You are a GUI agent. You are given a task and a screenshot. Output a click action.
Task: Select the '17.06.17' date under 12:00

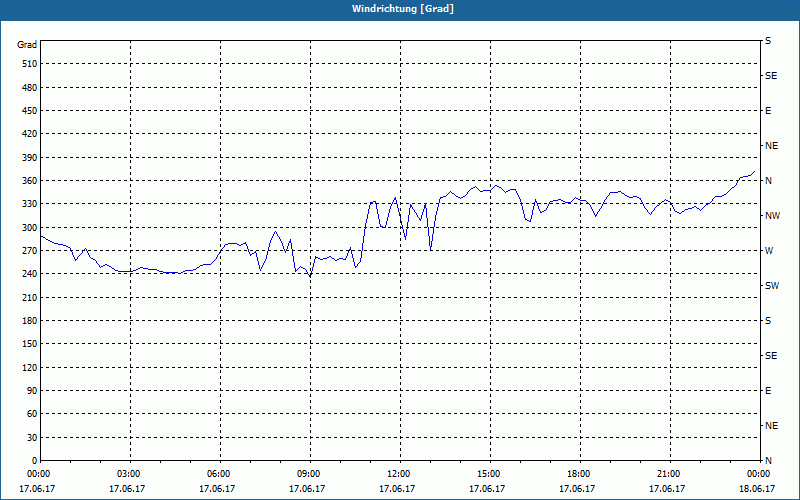[397, 489]
